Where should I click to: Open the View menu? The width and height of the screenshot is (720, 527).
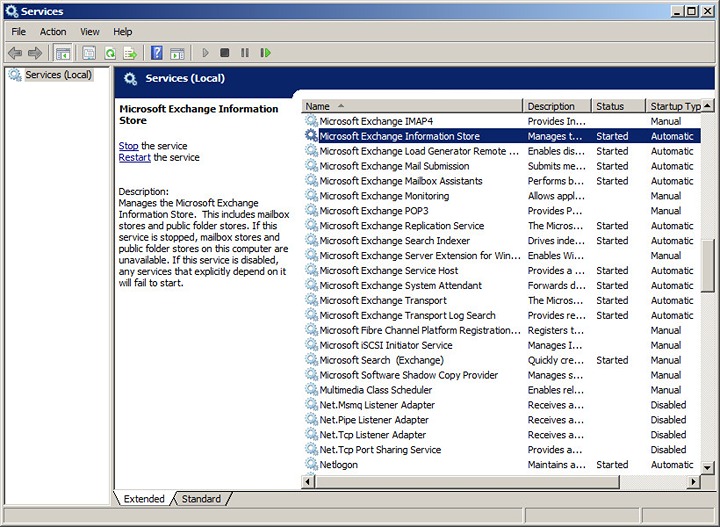(x=90, y=32)
